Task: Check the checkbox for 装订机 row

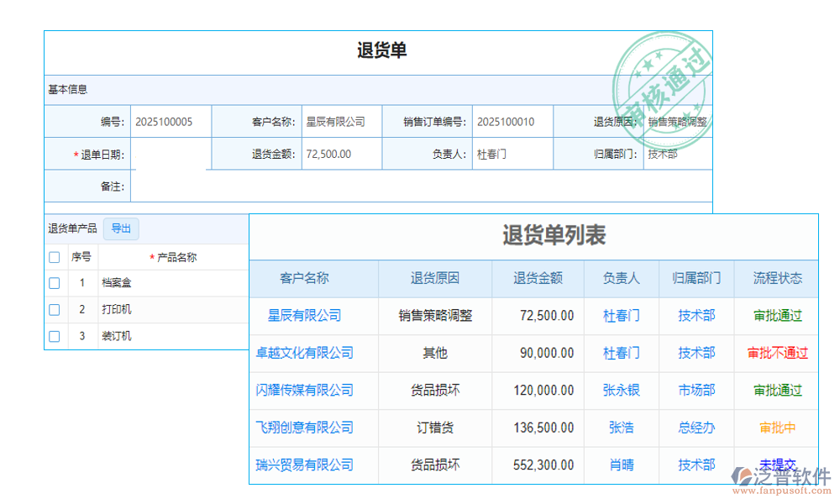Action: pyautogui.click(x=55, y=335)
